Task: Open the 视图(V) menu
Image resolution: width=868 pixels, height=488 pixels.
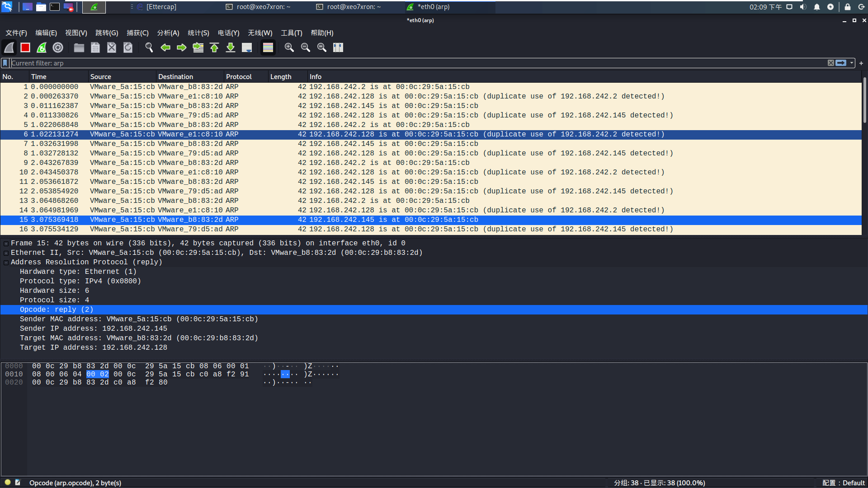Action: click(x=76, y=33)
